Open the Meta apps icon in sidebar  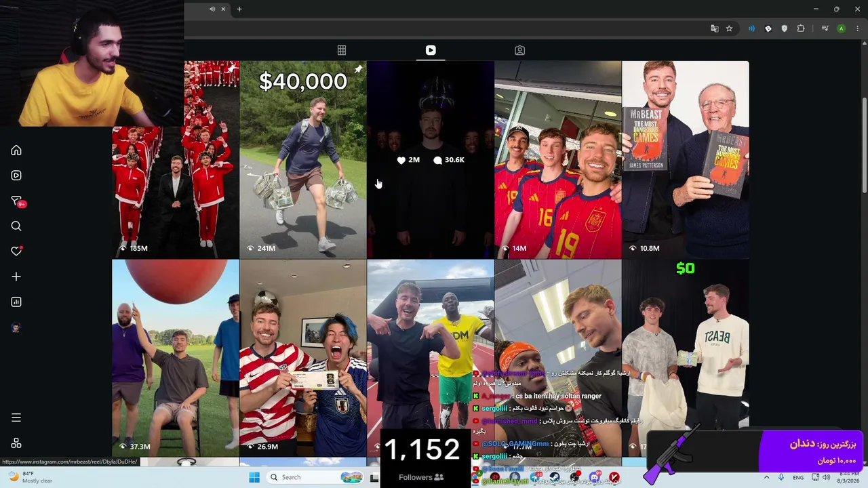(16, 443)
